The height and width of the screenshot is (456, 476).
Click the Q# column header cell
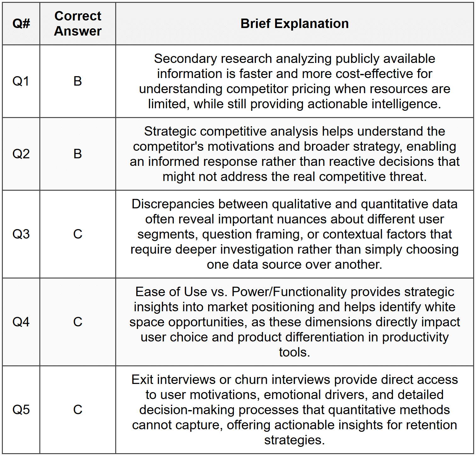pos(21,24)
